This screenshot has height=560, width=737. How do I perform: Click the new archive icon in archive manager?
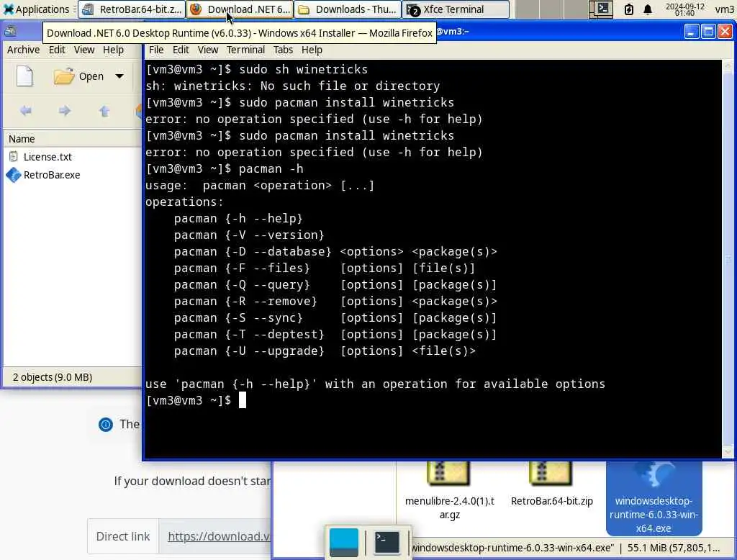click(x=24, y=76)
